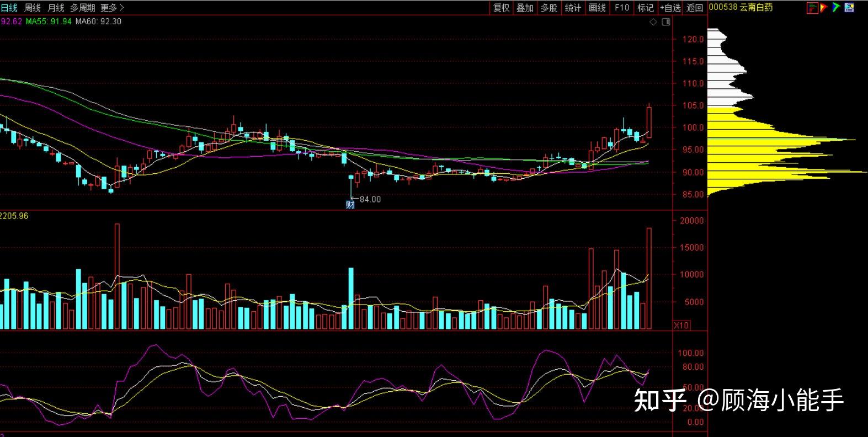
Task: Click the 000538 云南白药 stock title
Action: (741, 7)
